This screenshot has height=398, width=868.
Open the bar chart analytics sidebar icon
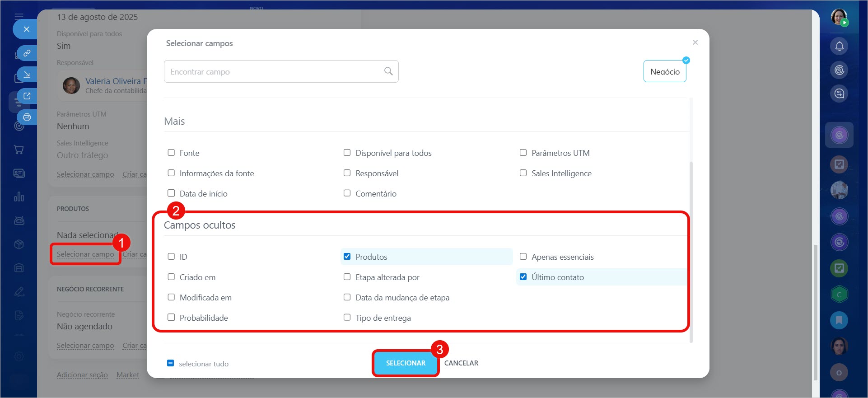click(19, 197)
